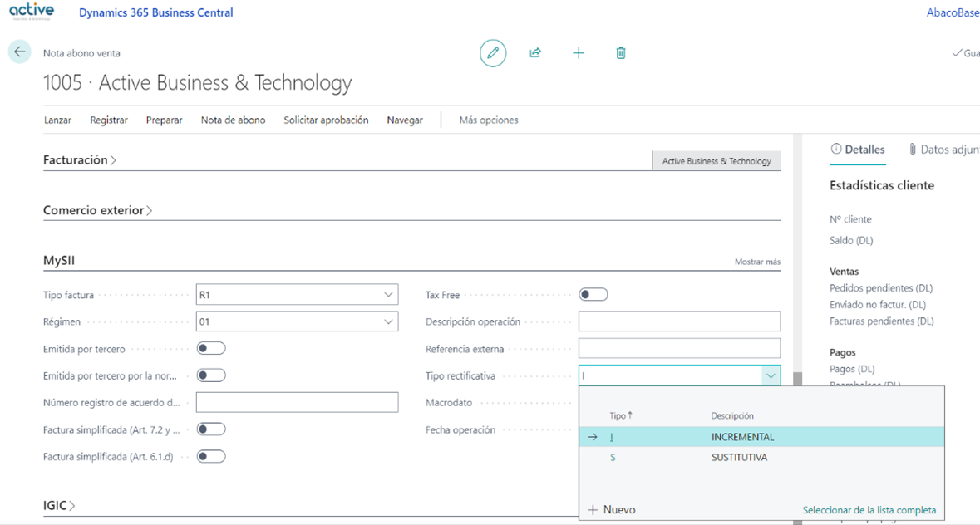Screen dimensions: 980x525
Task: Click Nuevo in dropdown list
Action: pyautogui.click(x=612, y=510)
